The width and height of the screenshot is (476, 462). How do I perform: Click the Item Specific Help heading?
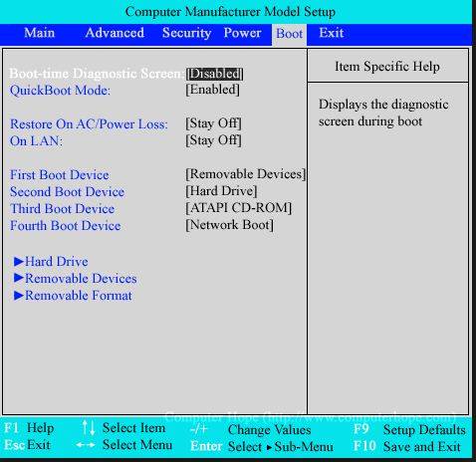click(x=387, y=67)
